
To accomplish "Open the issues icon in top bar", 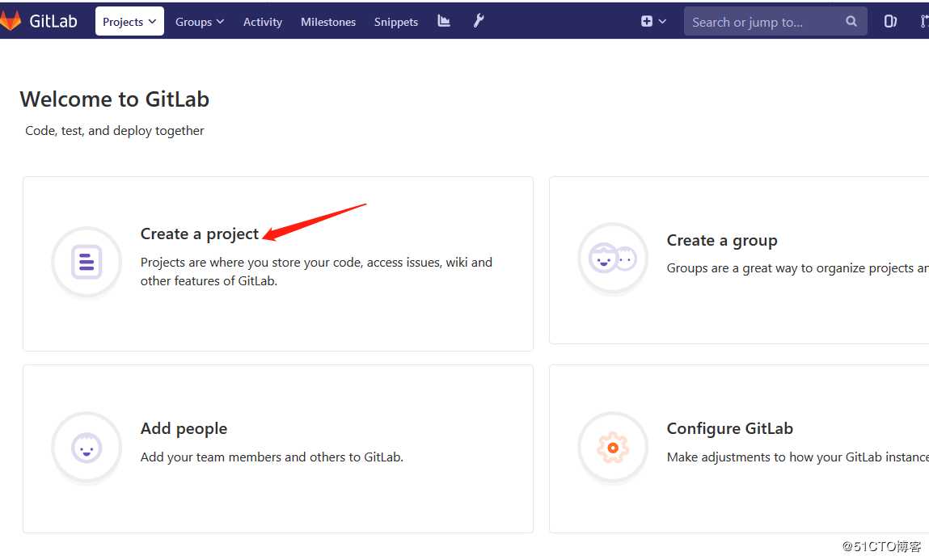I will (x=890, y=21).
